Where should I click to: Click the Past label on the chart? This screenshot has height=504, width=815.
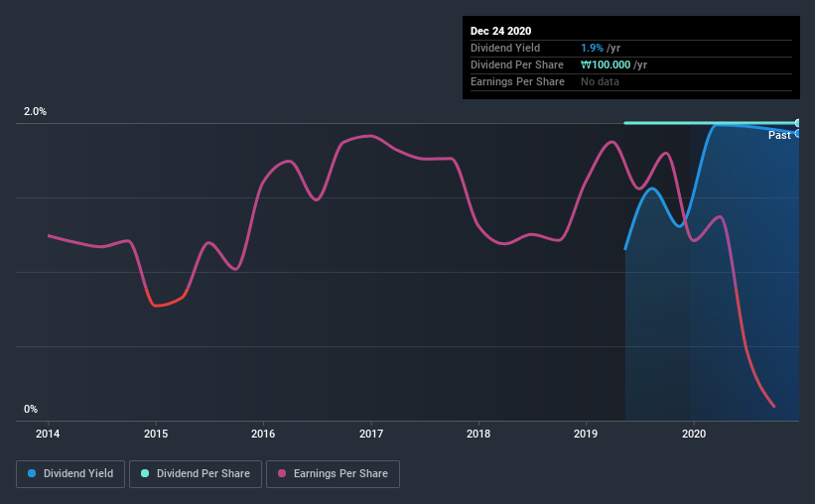point(779,135)
